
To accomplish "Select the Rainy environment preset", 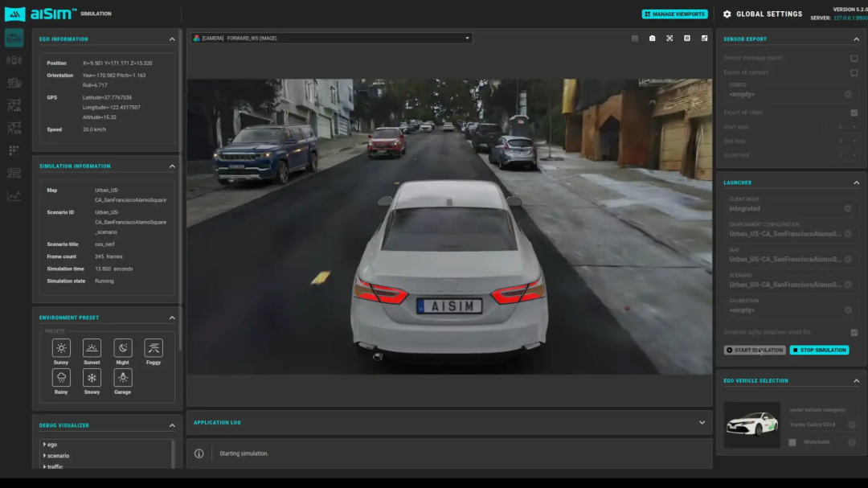I will [x=61, y=378].
